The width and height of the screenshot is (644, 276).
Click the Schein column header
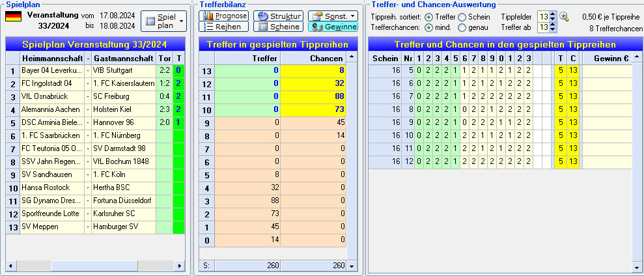click(x=385, y=58)
